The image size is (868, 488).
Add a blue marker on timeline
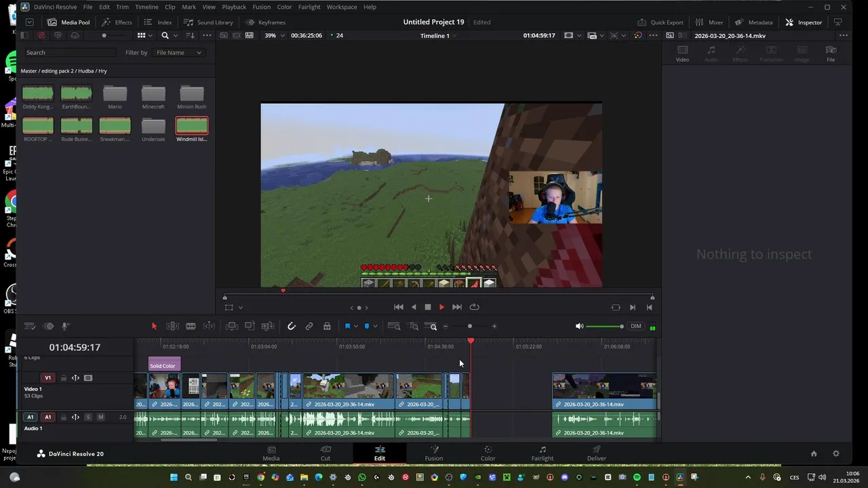367,326
